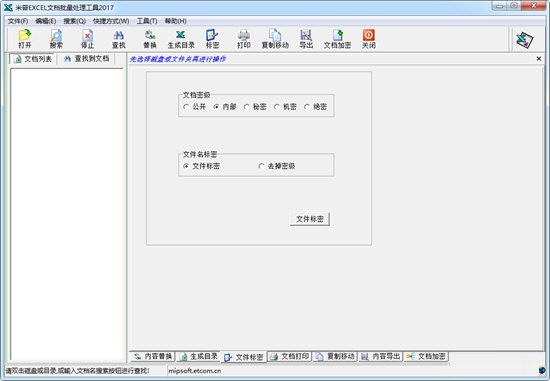This screenshot has width=550, height=381.
Task: Choose the 机密 security level option
Action: (x=285, y=107)
